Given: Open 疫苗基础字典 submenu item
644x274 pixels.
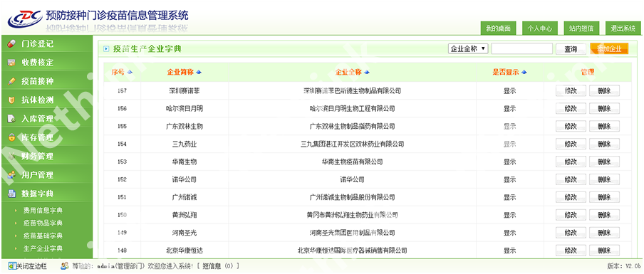Looking at the screenshot, I should [43, 236].
